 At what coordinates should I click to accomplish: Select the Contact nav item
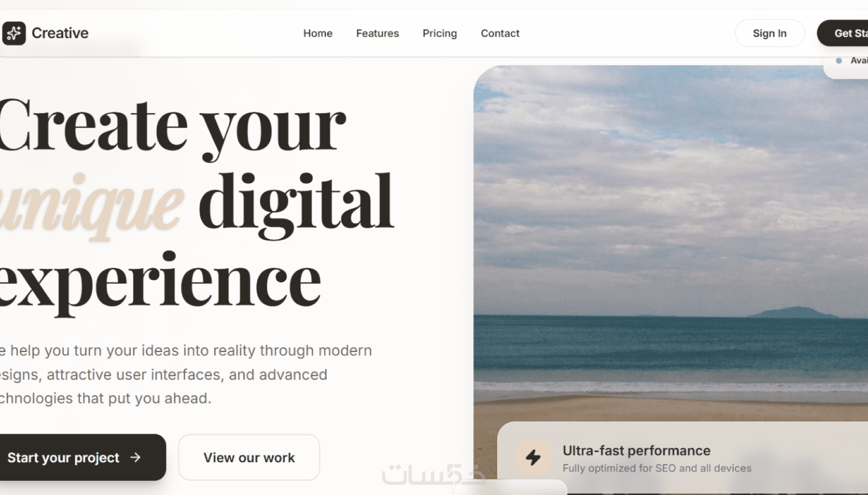pos(500,33)
